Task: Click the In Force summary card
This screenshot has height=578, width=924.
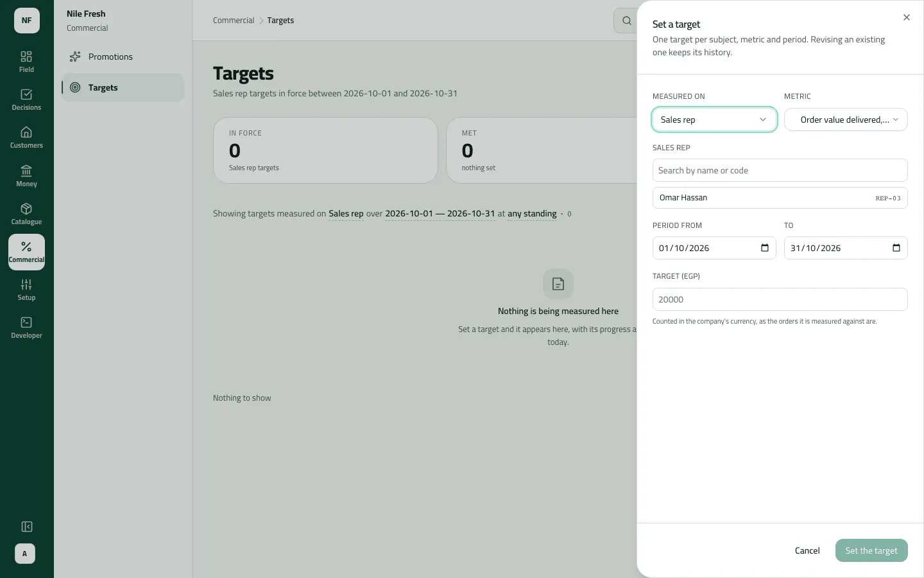Action: [325, 150]
